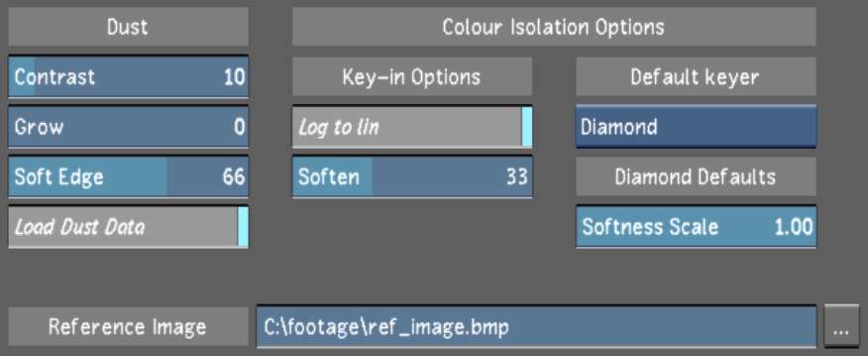Screen dimensions: 868x357
Task: Click the Dust header label
Action: pyautogui.click(x=129, y=27)
